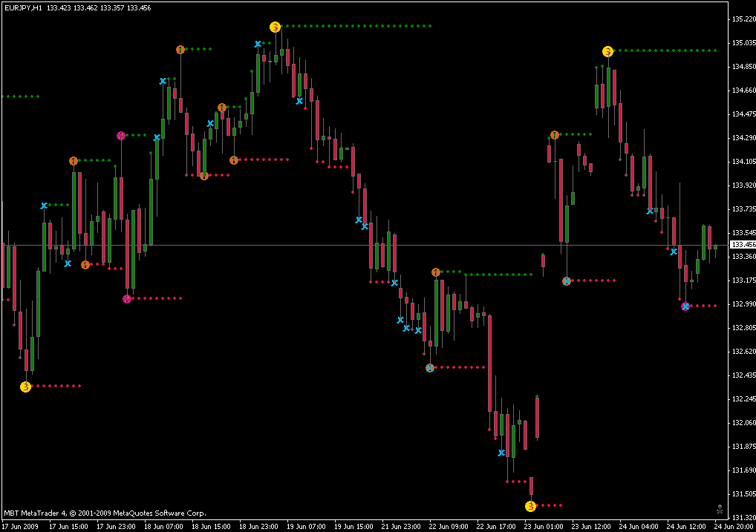Click the yellow 3 marker at the 23 Jun 12:00 high
This screenshot has height=532, width=756.
607,51
